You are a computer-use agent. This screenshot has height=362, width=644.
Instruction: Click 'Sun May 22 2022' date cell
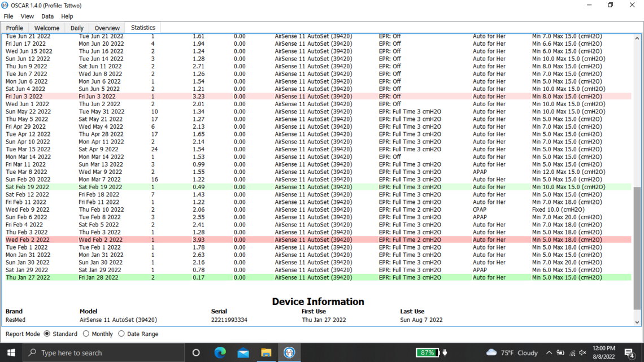click(x=28, y=112)
